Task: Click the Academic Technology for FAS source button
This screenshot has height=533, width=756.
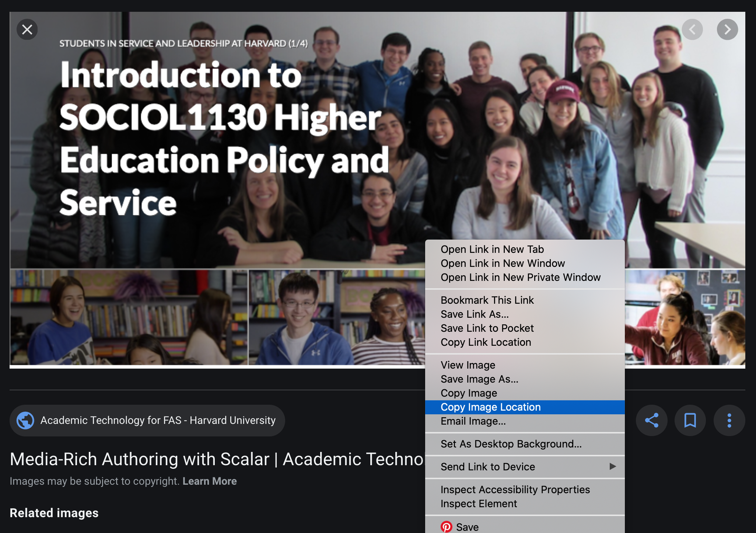Action: click(158, 420)
